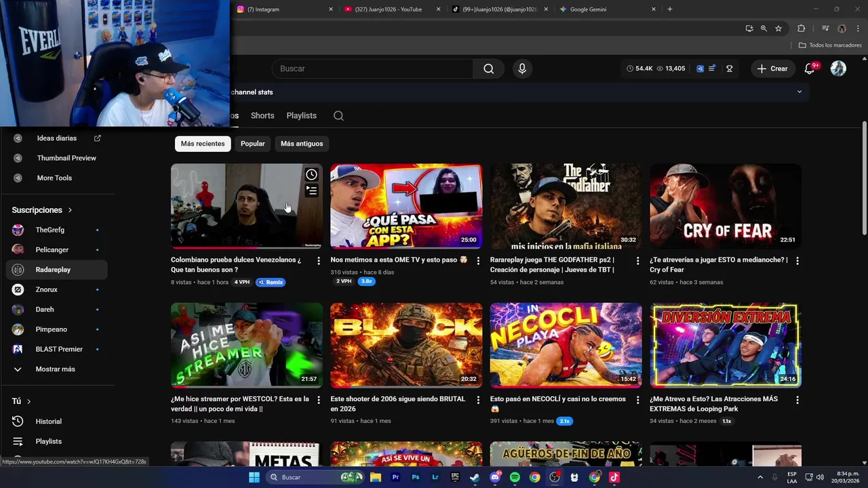The height and width of the screenshot is (488, 868).
Task: Open a new browser tab
Action: (x=670, y=9)
